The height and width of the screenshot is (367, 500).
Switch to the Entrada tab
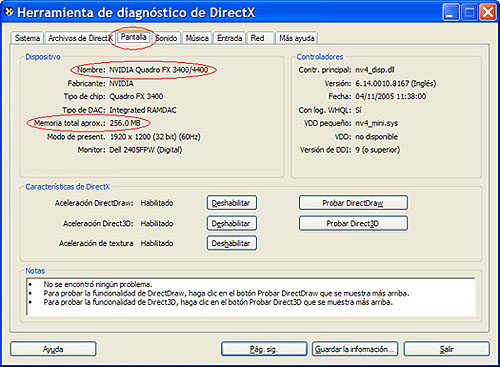click(229, 38)
